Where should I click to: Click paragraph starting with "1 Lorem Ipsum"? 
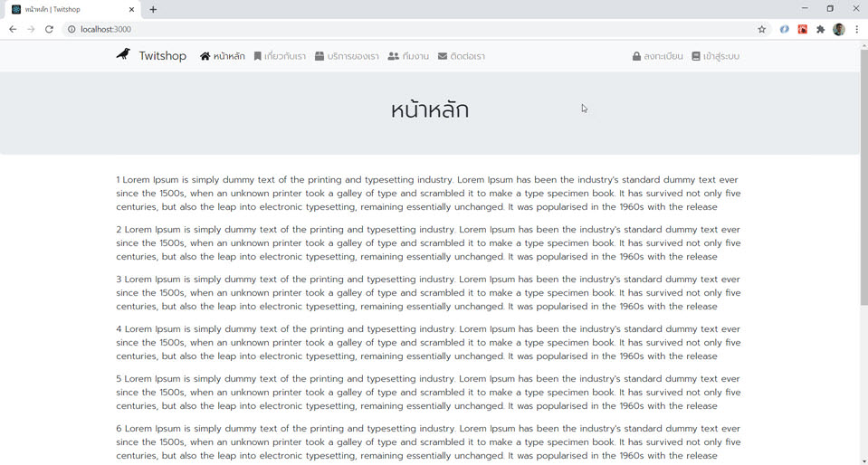click(x=428, y=194)
